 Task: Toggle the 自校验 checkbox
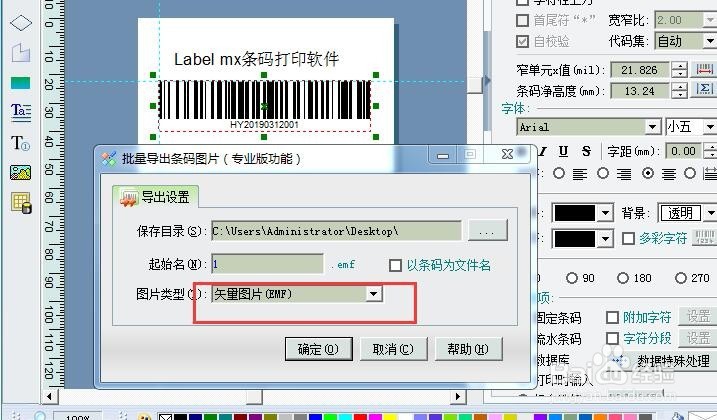(522, 42)
